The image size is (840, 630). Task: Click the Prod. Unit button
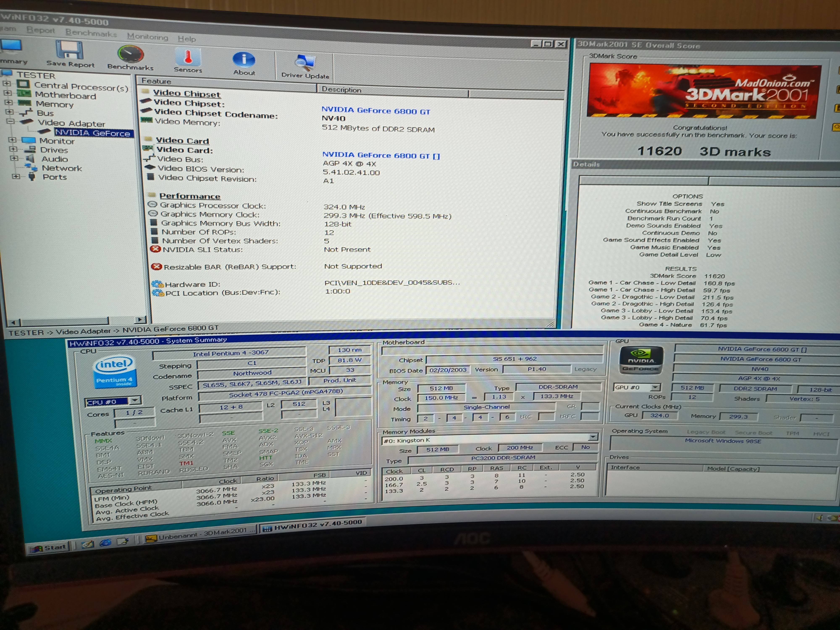point(340,381)
